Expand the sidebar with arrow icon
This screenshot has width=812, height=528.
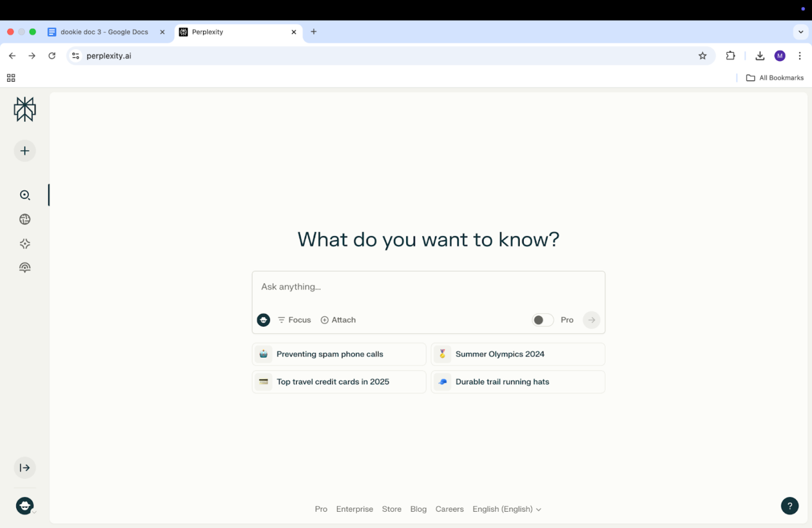click(x=25, y=468)
